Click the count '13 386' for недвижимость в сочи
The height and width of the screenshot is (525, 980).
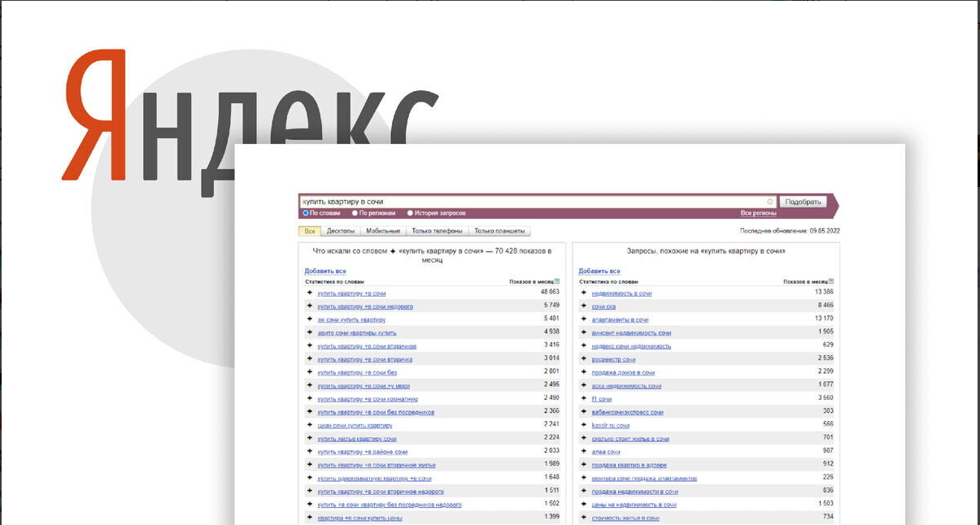pos(824,292)
